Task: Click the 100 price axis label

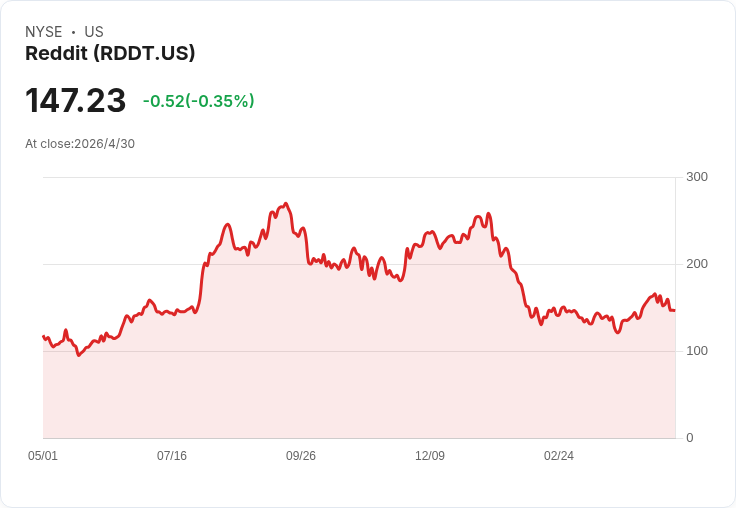Action: click(697, 351)
